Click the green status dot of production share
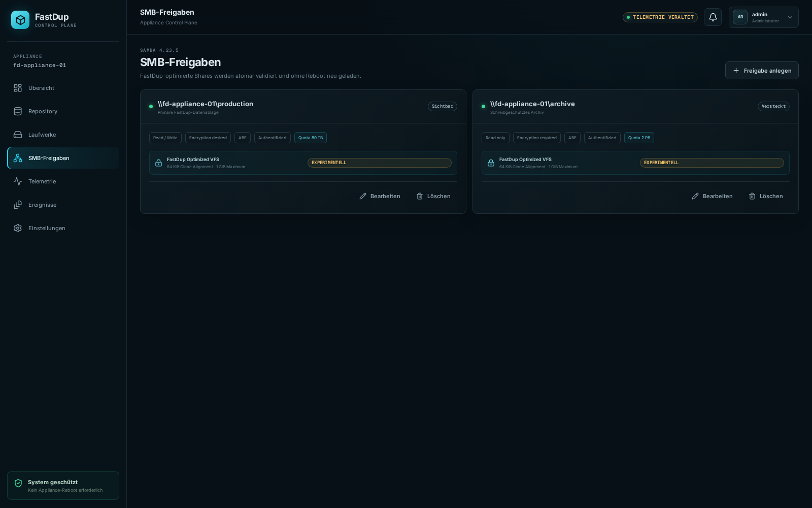The image size is (812, 508). click(x=151, y=107)
